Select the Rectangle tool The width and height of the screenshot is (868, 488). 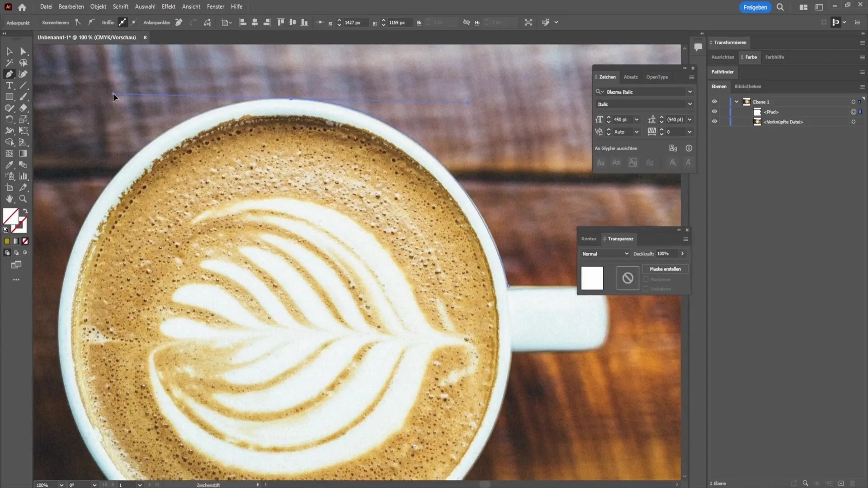click(9, 97)
